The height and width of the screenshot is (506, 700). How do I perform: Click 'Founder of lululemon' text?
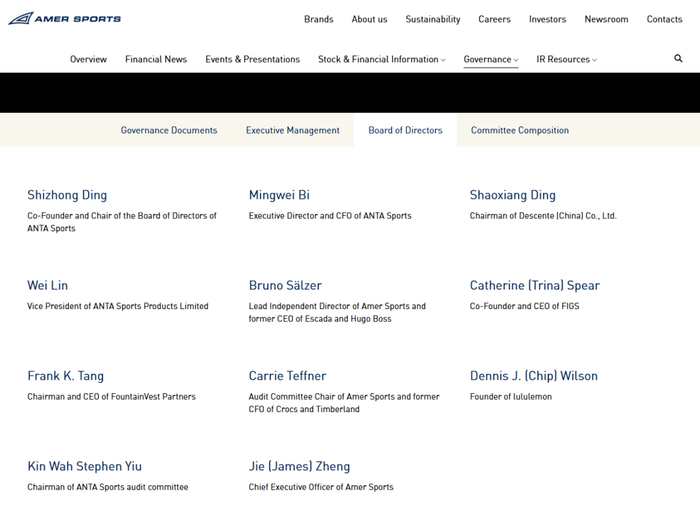tap(511, 397)
